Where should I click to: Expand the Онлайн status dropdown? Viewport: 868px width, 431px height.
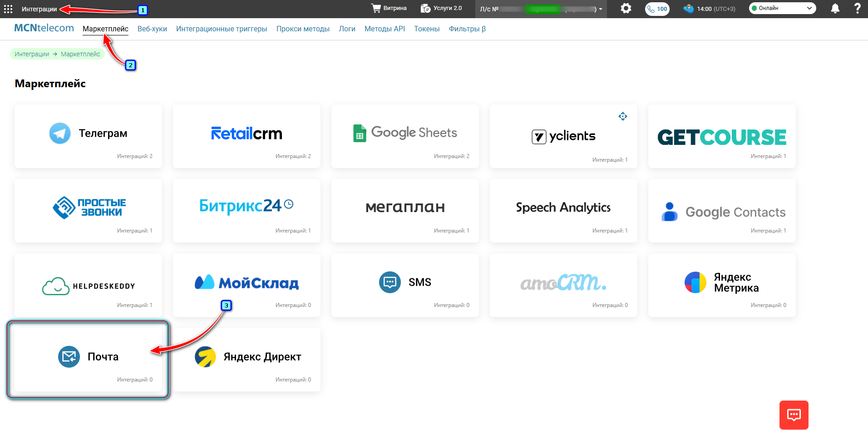(782, 8)
